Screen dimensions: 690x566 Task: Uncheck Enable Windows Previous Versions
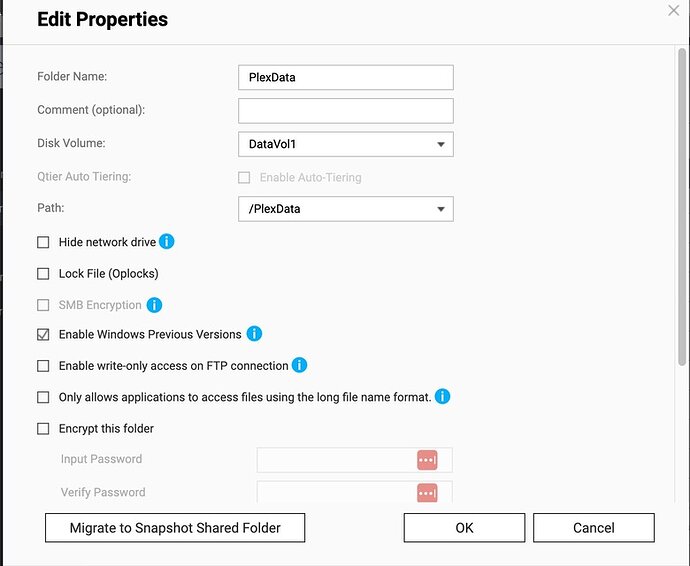[43, 334]
